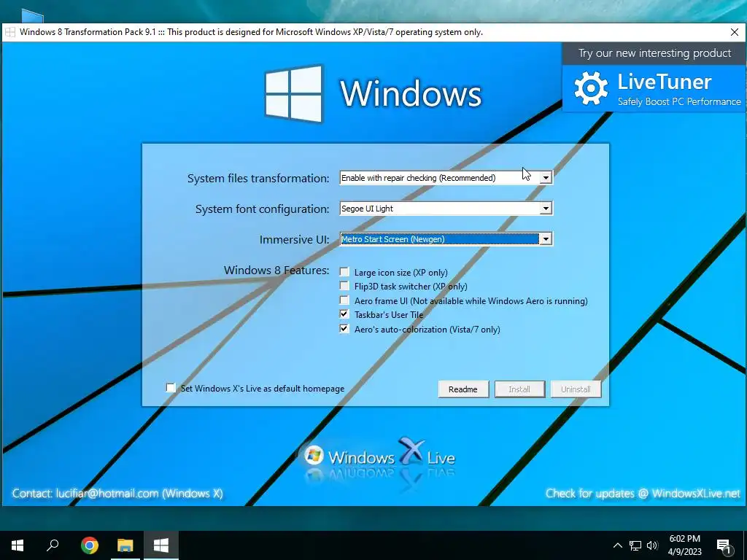Launch Google Chrome from the taskbar
The width and height of the screenshot is (747, 560).
[x=89, y=545]
